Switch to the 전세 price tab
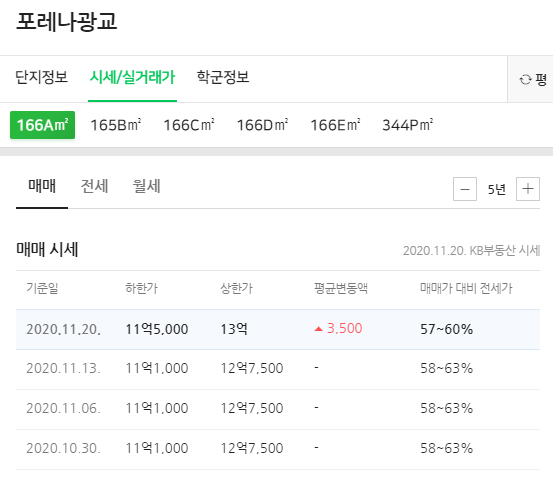Viewport: 553px width, 477px height. click(94, 186)
